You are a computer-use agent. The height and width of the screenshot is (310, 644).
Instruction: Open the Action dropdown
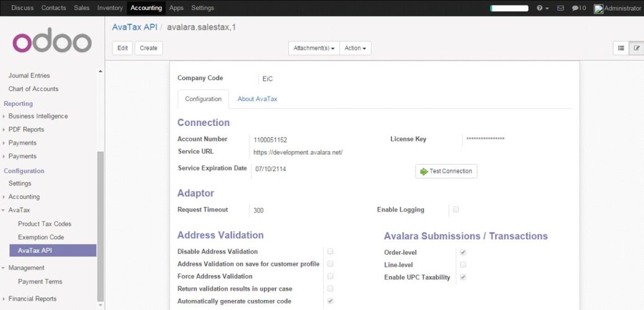point(356,48)
